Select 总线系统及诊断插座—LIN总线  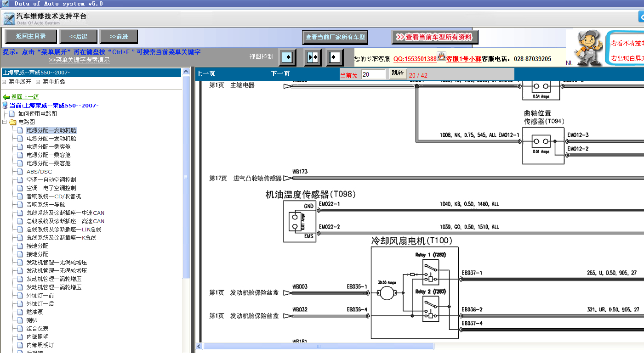(x=64, y=230)
